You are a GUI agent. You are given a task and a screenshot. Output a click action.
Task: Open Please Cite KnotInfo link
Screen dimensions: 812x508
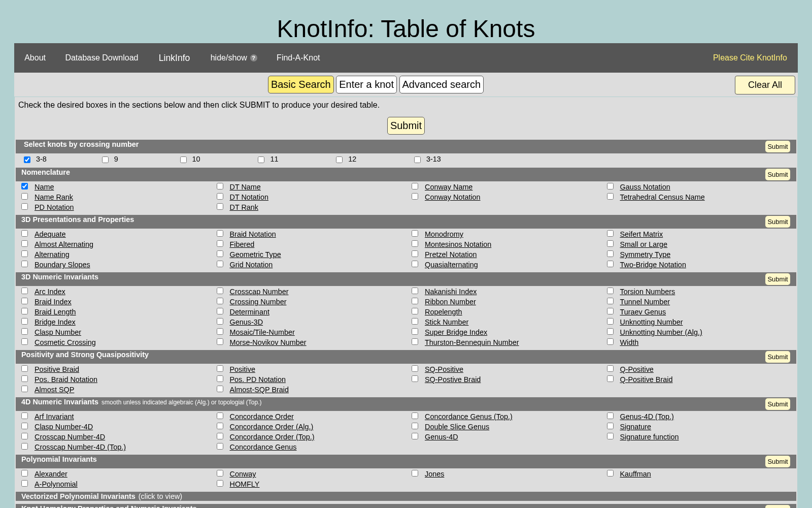[750, 58]
